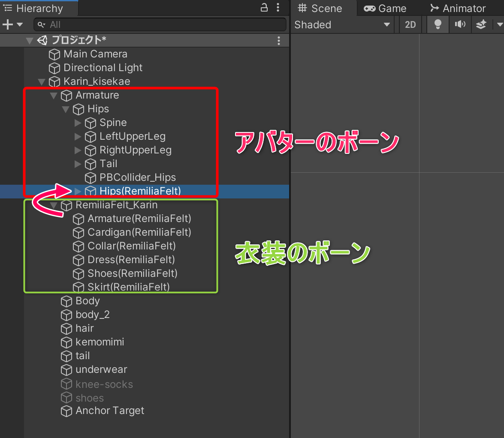Viewport: 504px width, 438px height.
Task: Select the hair object
Action: 85,328
